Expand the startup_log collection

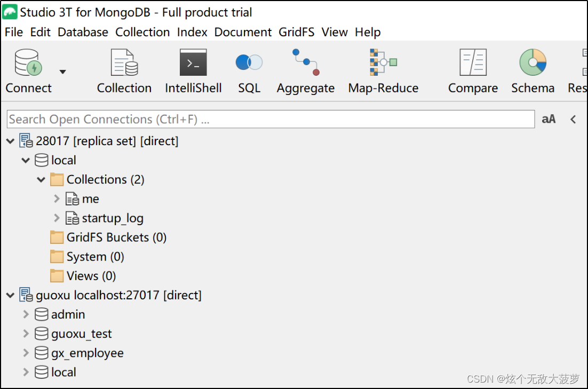pos(57,218)
